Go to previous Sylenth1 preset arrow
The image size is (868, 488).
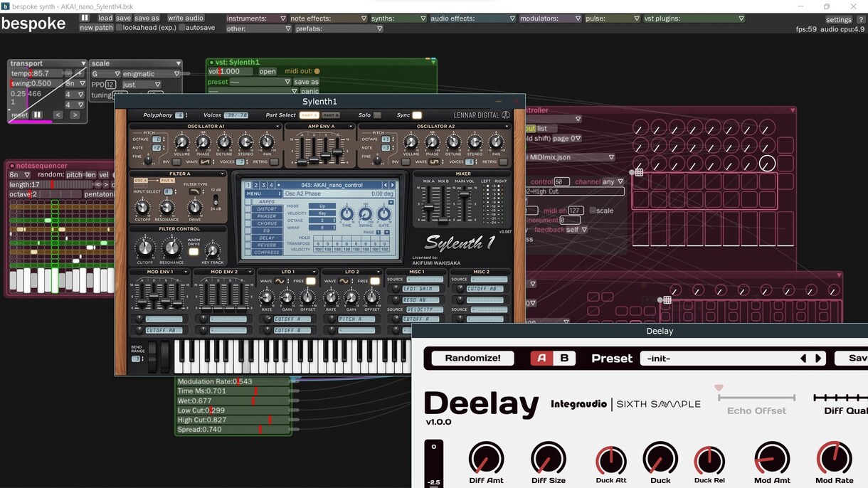[385, 185]
